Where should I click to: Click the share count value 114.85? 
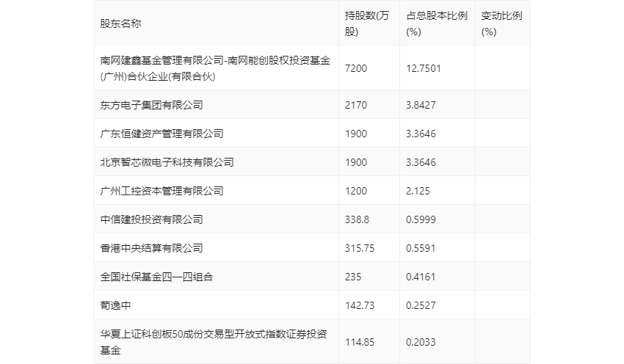360,342
